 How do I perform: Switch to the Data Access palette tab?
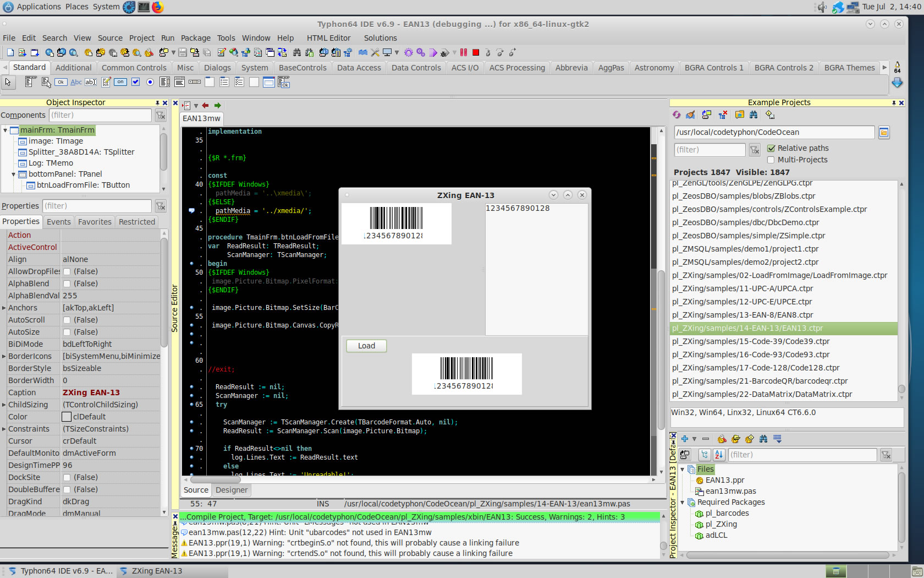[x=359, y=68]
